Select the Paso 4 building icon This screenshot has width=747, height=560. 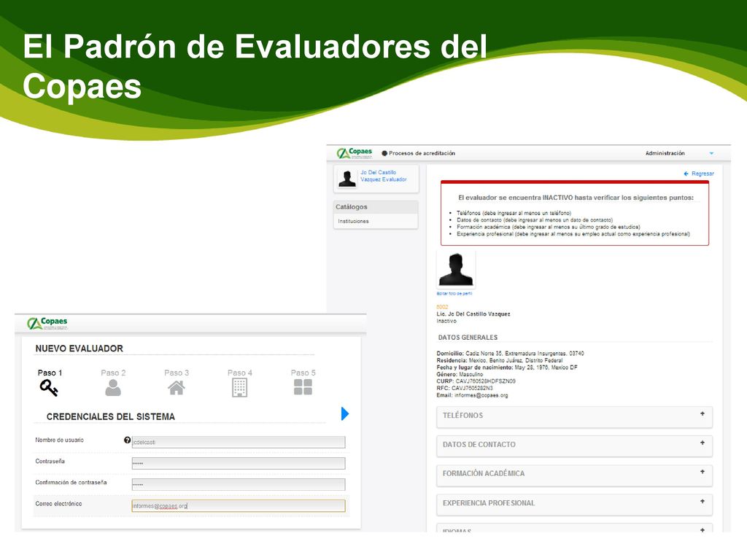tap(239, 388)
